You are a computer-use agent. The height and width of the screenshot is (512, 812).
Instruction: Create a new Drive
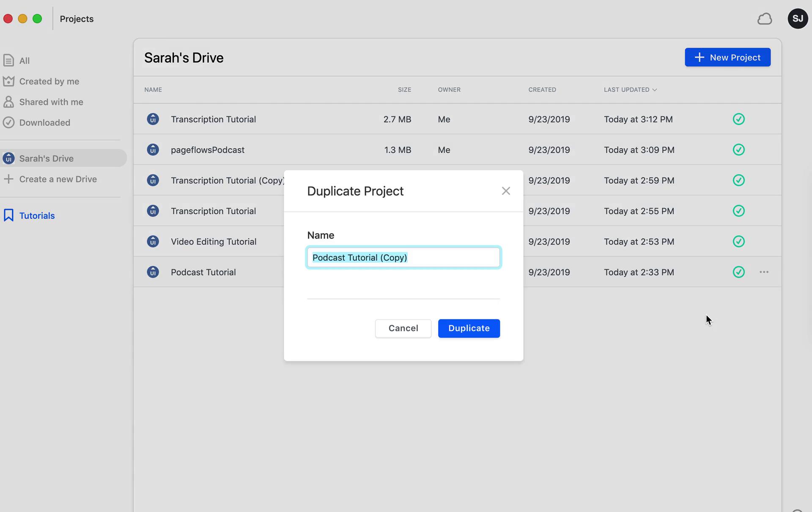coord(58,179)
